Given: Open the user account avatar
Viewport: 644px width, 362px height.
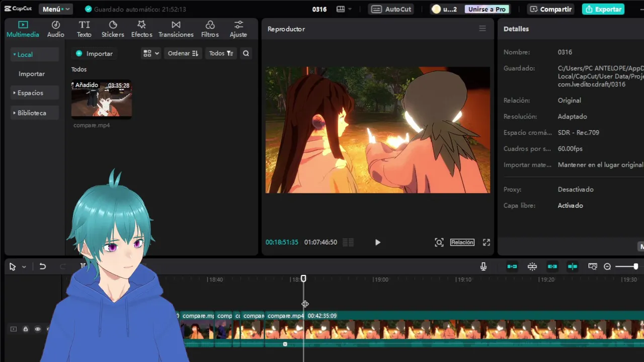Looking at the screenshot, I should point(436,9).
